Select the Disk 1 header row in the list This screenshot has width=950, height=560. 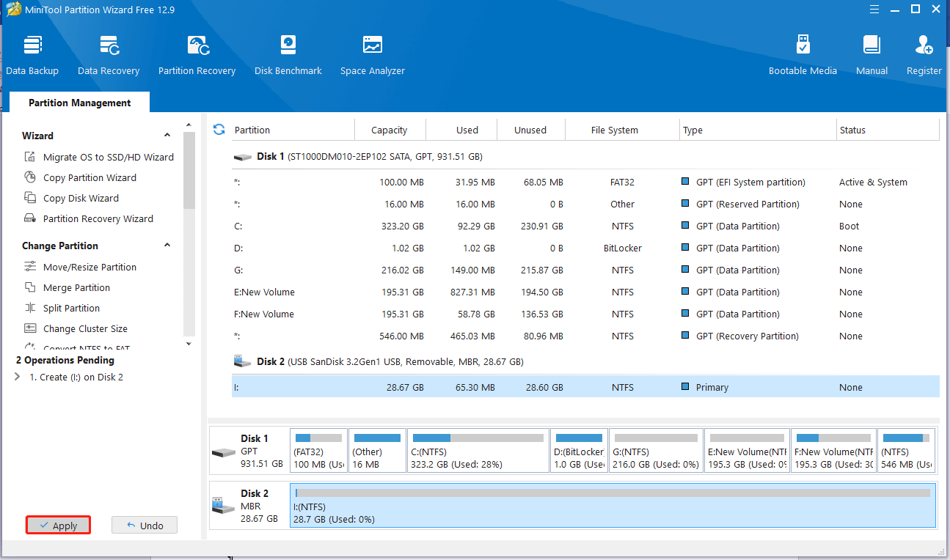(585, 157)
